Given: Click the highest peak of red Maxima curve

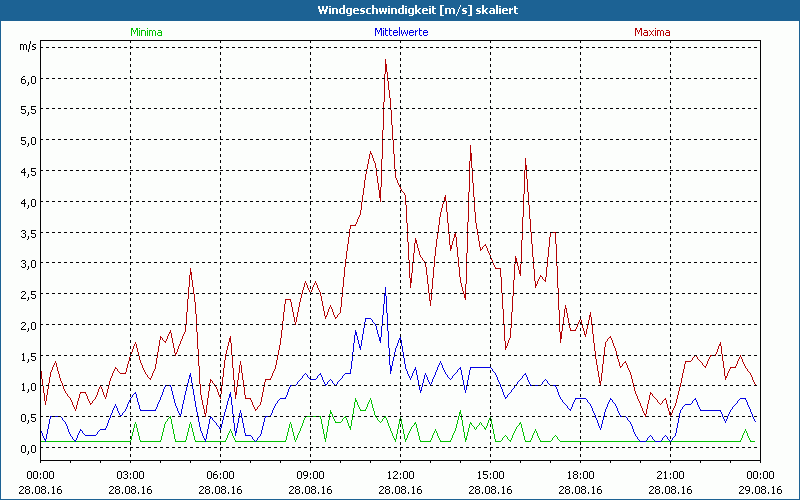Looking at the screenshot, I should (385, 61).
